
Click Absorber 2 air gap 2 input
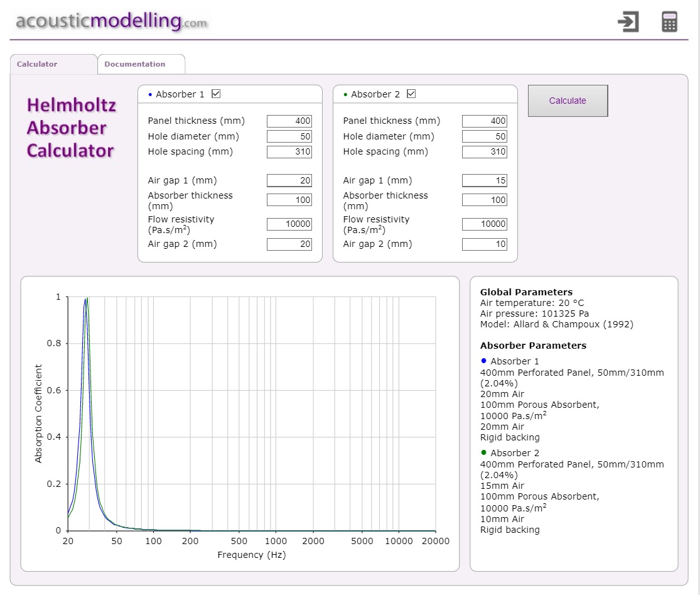(x=484, y=244)
